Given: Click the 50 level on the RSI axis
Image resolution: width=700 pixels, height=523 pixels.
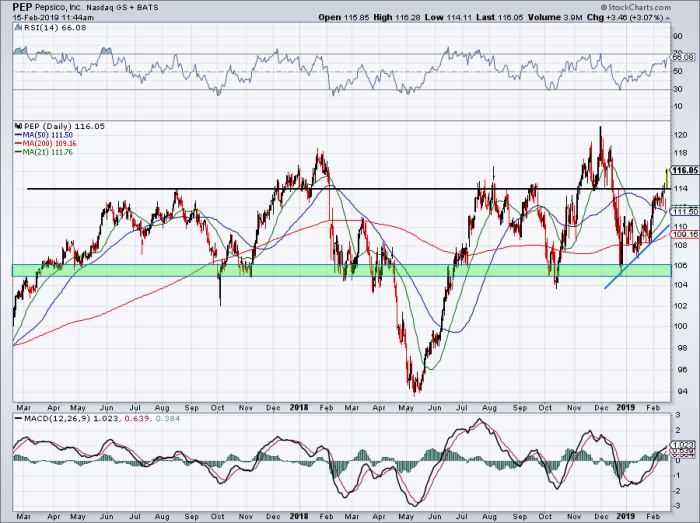Looking at the screenshot, I should 677,71.
